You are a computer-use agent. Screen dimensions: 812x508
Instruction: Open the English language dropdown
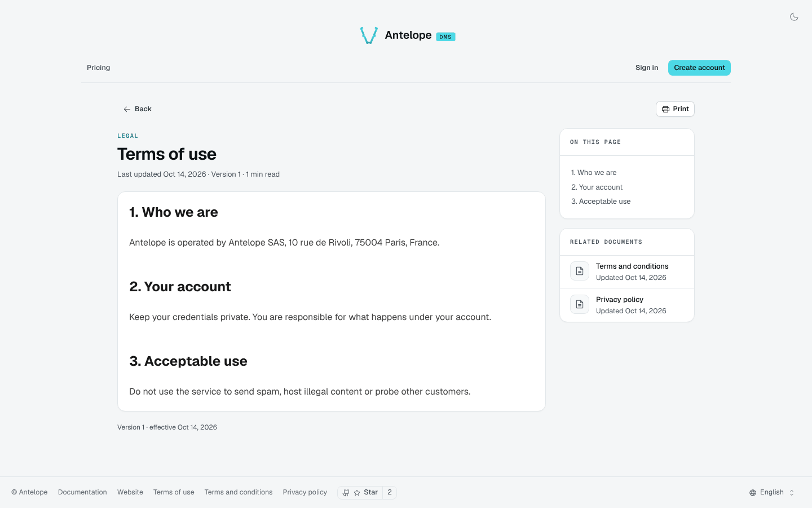pos(772,493)
